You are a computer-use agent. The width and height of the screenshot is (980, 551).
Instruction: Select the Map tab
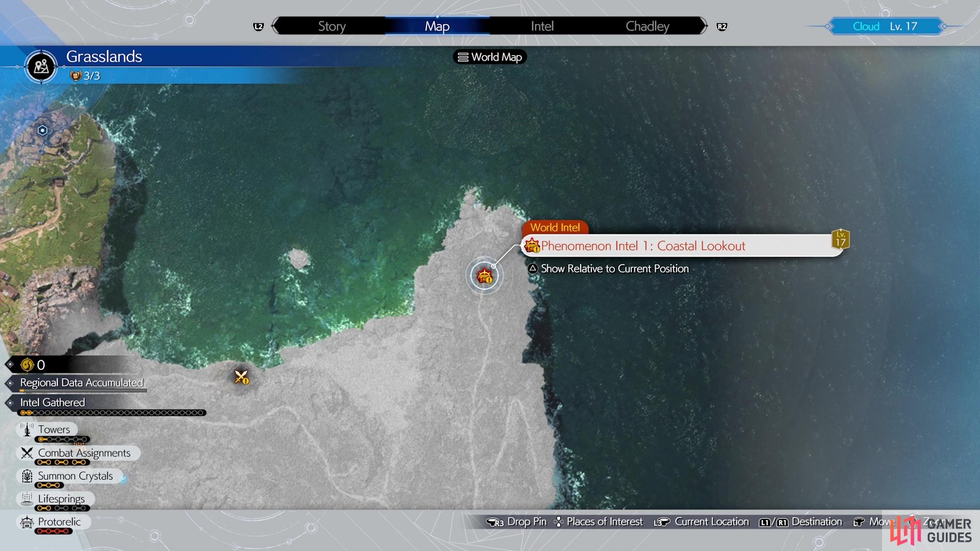coord(437,26)
